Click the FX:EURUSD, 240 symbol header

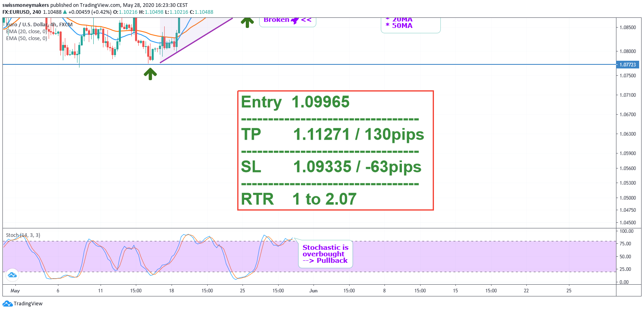(x=21, y=12)
